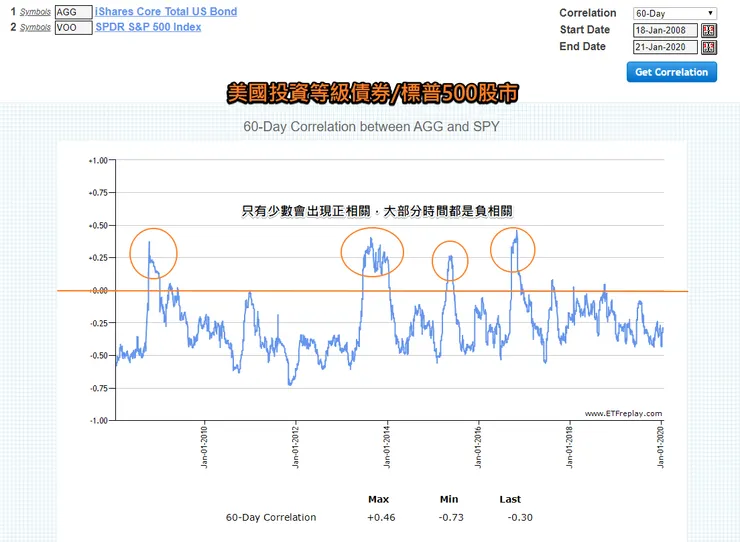This screenshot has height=542, width=740.
Task: Click the Max column header
Action: click(x=378, y=499)
